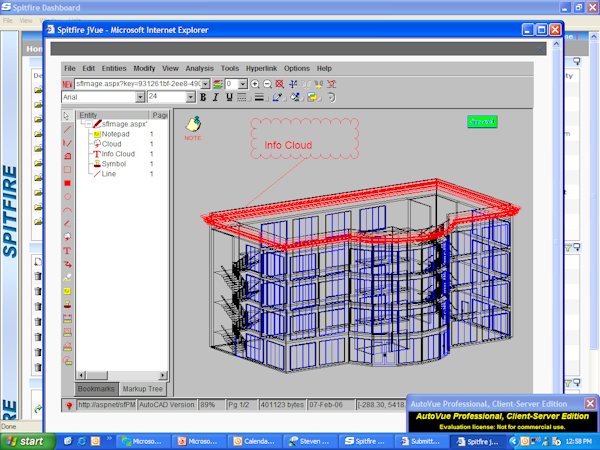Screen dimensions: 600x450
Task: Click the Entity column header
Action: tap(112, 115)
